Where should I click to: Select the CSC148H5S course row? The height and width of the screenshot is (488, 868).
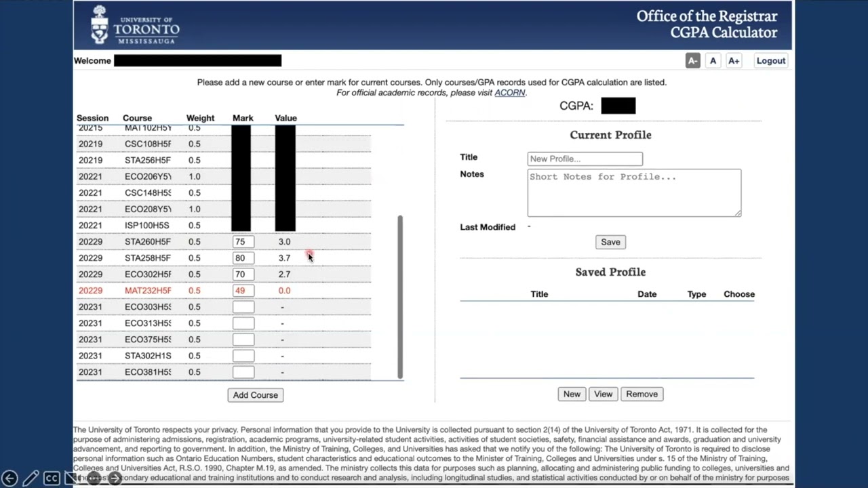[224, 192]
